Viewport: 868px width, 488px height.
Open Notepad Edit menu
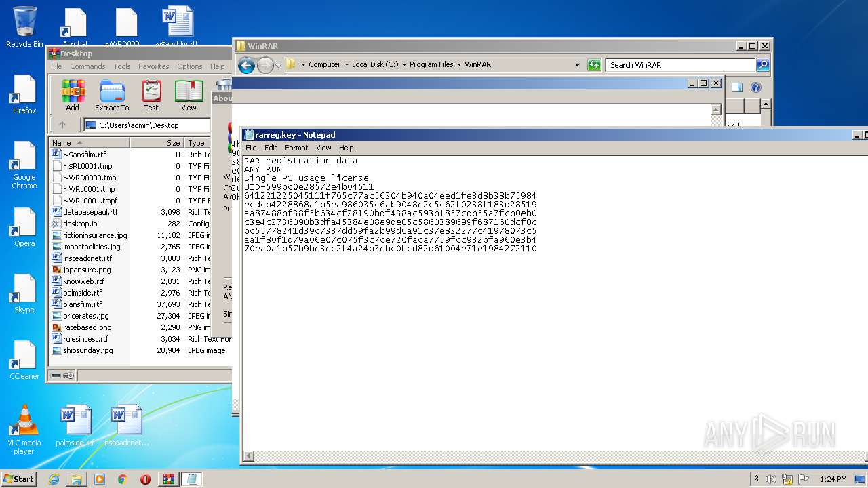pyautogui.click(x=271, y=148)
